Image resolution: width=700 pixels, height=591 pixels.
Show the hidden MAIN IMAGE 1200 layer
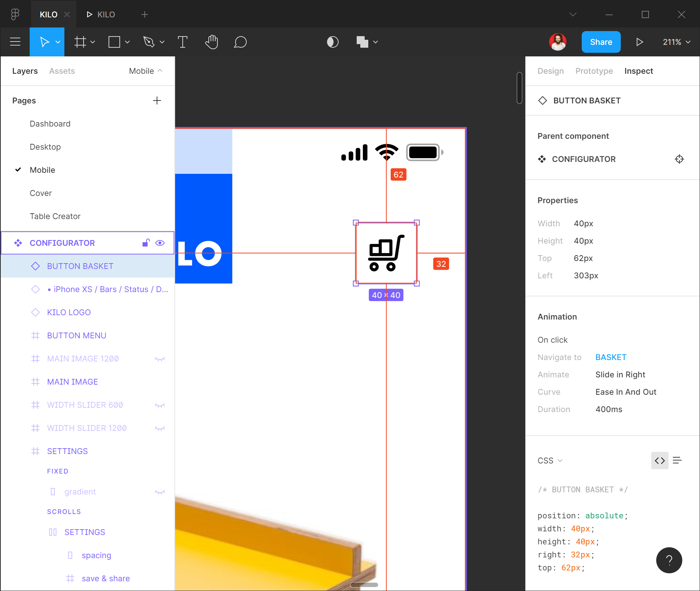(160, 359)
